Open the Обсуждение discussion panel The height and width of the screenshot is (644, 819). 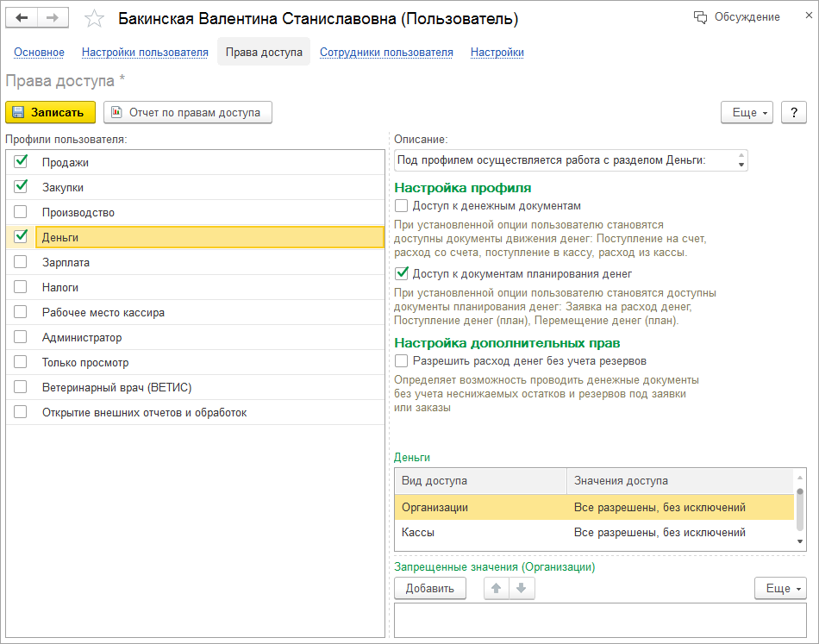point(737,17)
